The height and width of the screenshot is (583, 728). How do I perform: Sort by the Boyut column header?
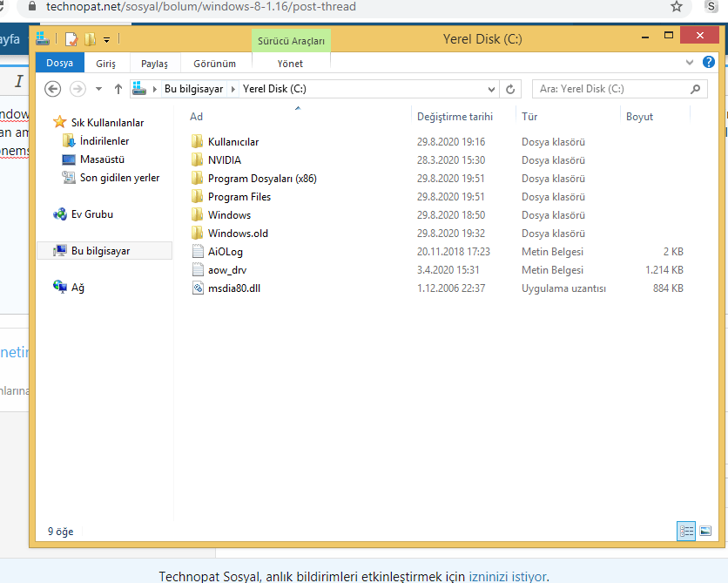point(639,117)
